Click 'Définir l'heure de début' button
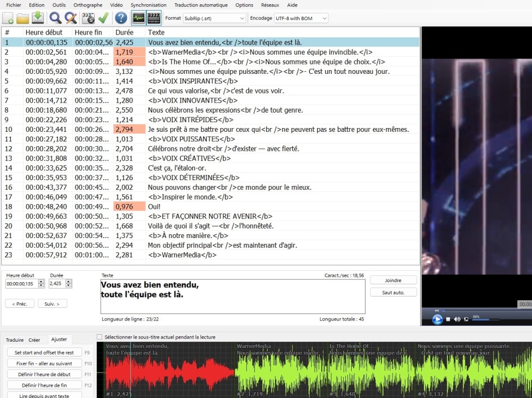Screen dimensions: 532x398 coord(44,374)
